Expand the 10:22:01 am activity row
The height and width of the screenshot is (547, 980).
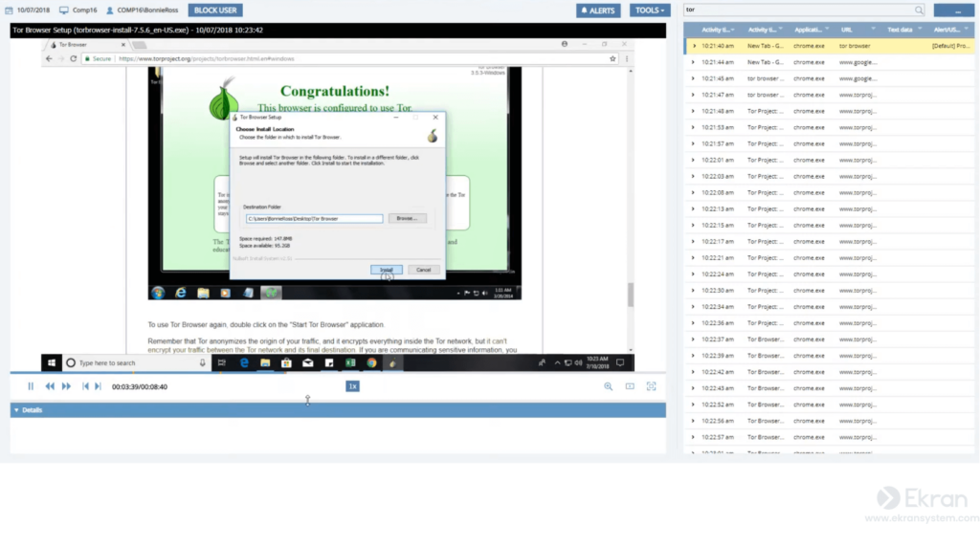click(693, 160)
